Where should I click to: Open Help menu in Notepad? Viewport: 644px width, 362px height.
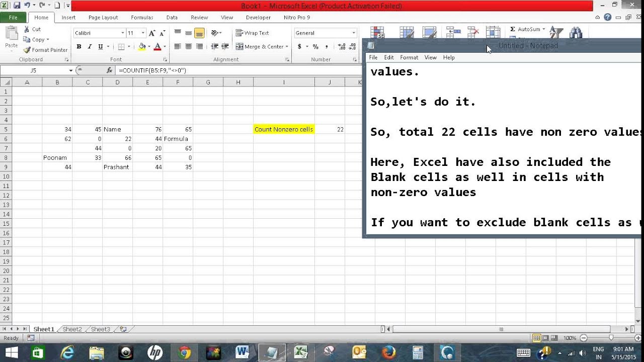coord(449,57)
